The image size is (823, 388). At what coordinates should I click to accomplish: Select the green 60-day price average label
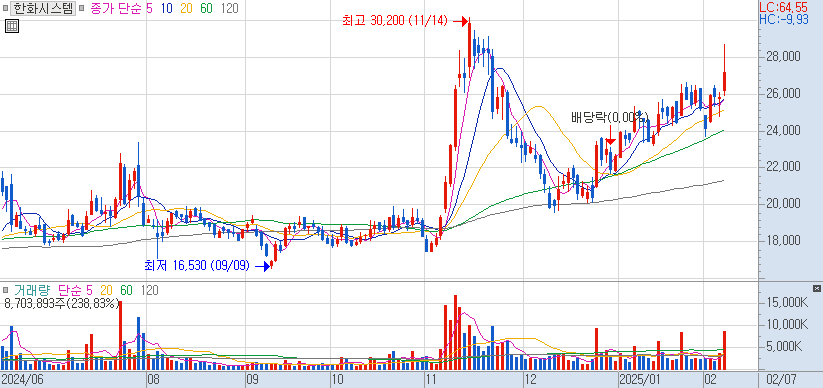click(206, 8)
